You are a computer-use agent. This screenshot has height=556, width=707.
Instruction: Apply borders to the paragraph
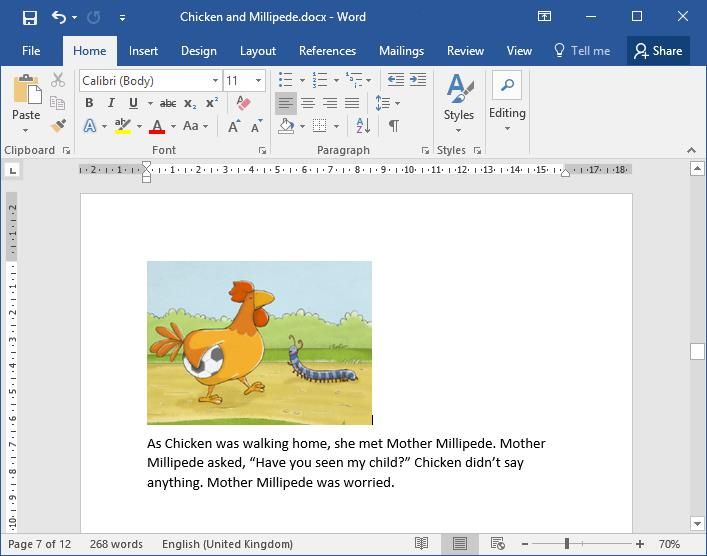point(320,126)
